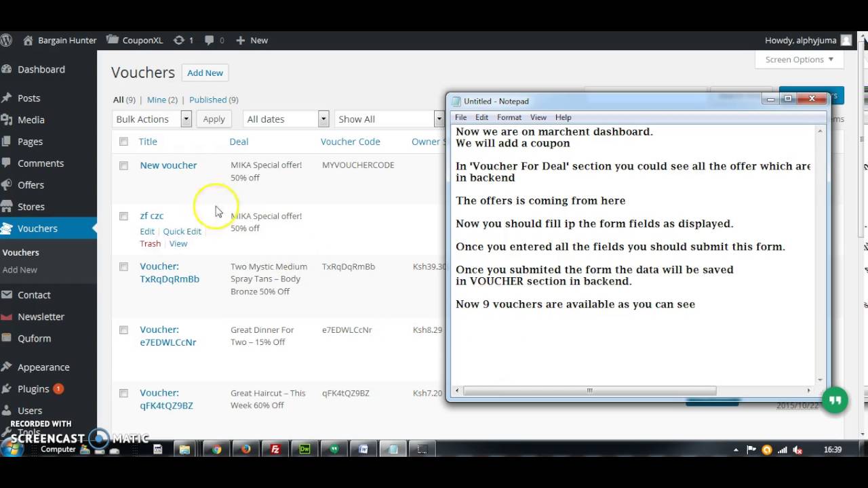Screen dimensions: 868x488
Task: Open Notepad Edit menu
Action: point(481,117)
